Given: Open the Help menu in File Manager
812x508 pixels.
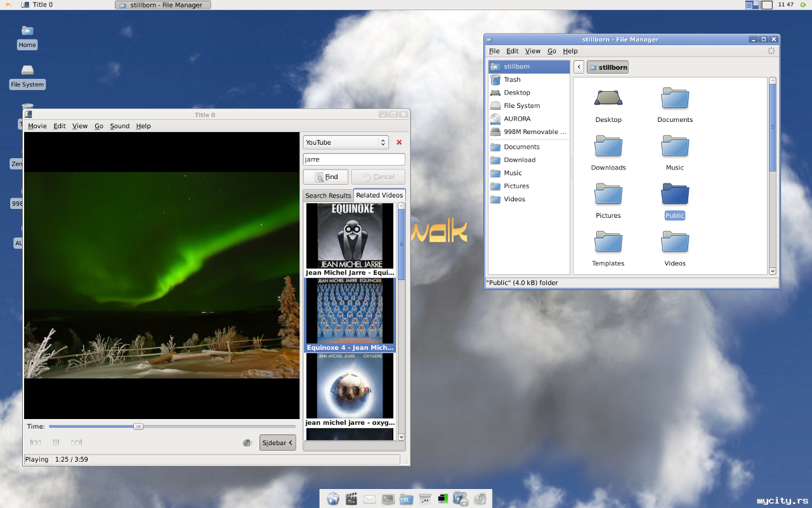Looking at the screenshot, I should tap(570, 51).
